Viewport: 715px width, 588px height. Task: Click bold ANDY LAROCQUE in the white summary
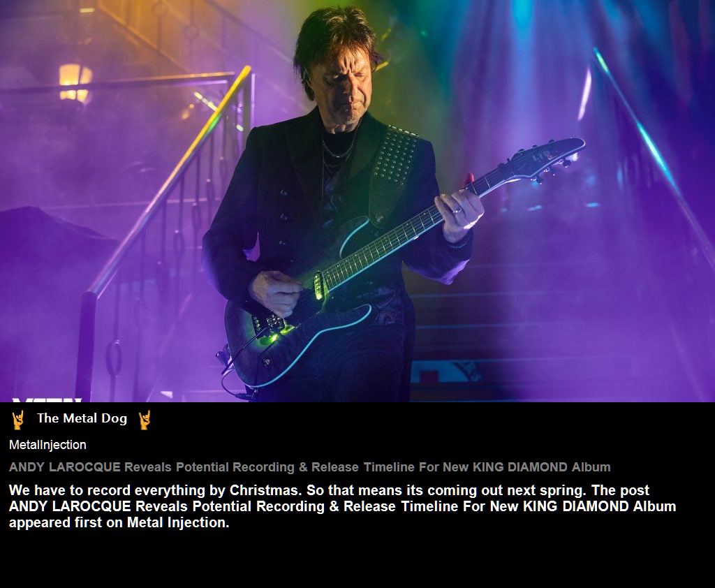[70, 506]
